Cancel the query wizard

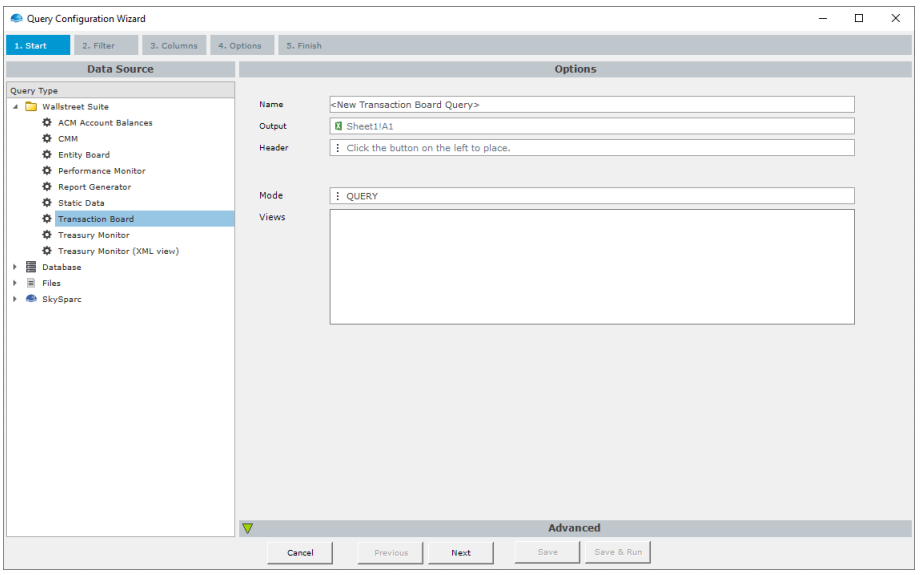pos(300,553)
